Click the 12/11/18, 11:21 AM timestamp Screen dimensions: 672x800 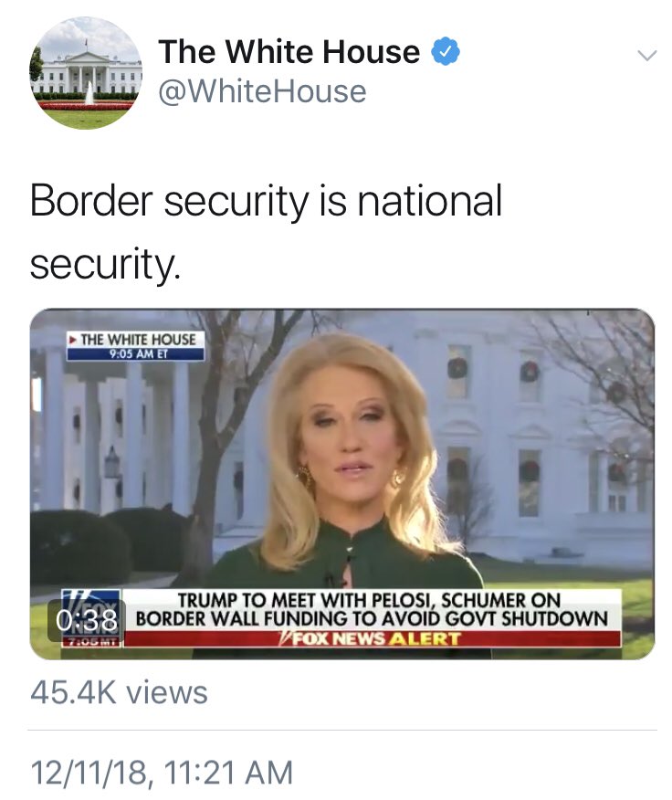coord(162,772)
